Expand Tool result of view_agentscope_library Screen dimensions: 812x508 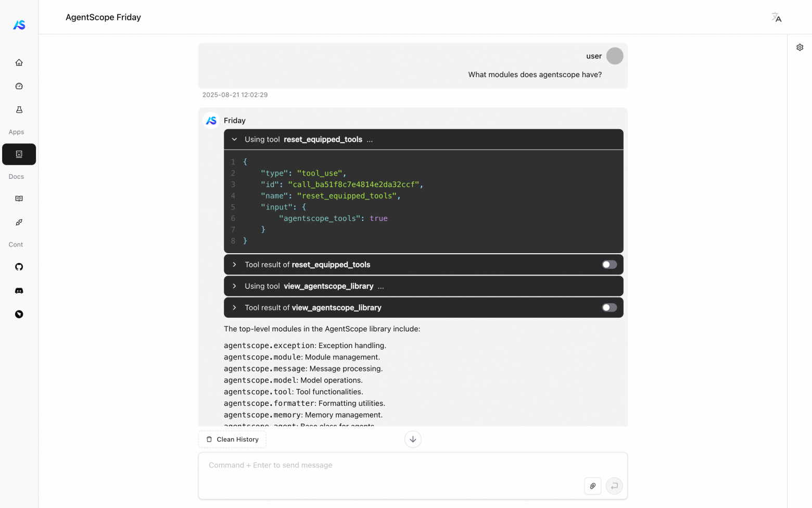(234, 307)
